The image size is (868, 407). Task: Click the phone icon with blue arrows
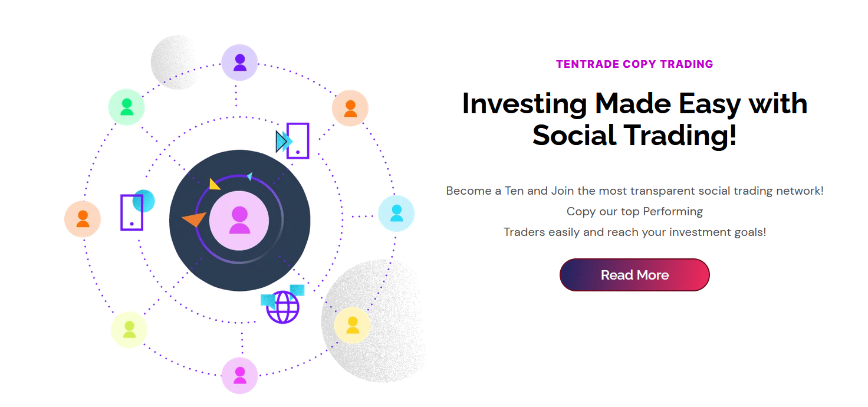tap(292, 141)
